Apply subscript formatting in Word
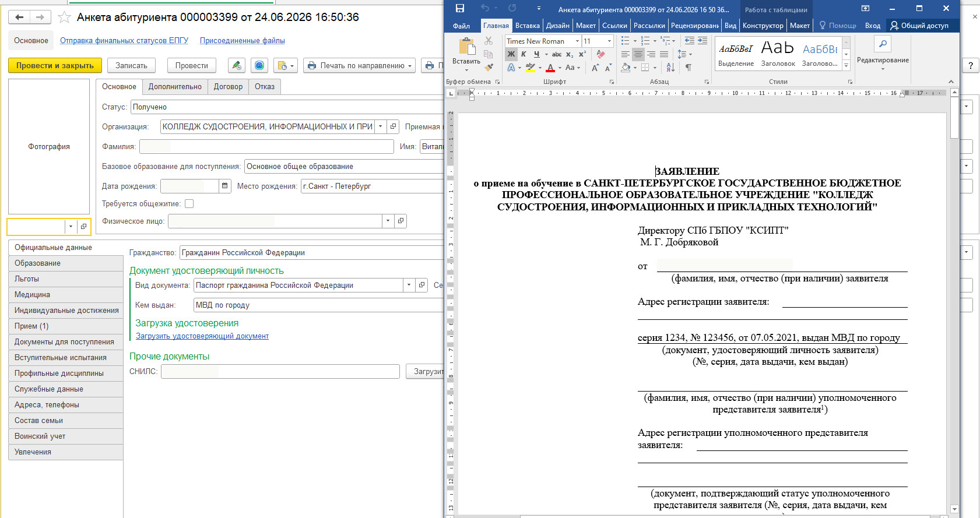This screenshot has height=518, width=980. point(570,54)
